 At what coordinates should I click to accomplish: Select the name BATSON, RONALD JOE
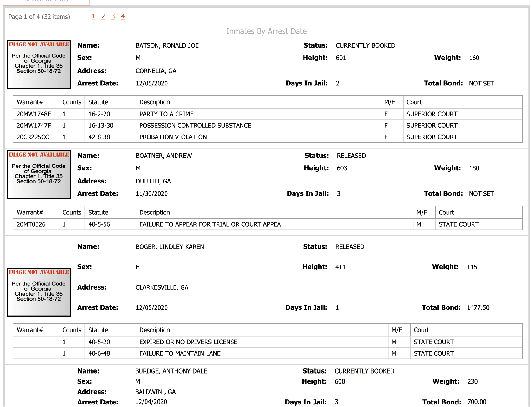point(167,45)
